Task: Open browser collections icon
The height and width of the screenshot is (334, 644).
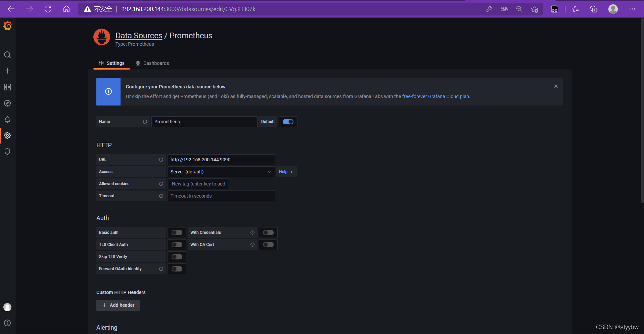Action: tap(594, 9)
